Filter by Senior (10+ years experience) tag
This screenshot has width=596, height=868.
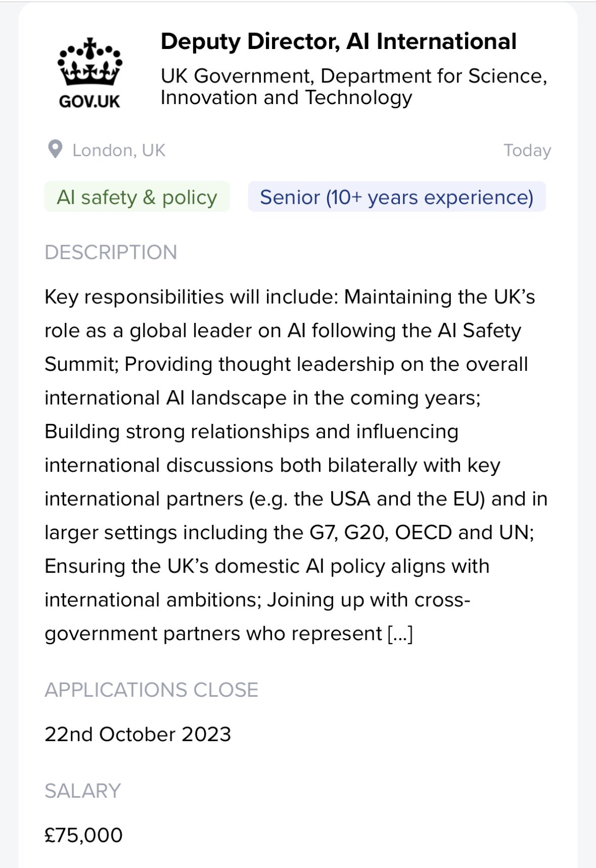click(397, 197)
